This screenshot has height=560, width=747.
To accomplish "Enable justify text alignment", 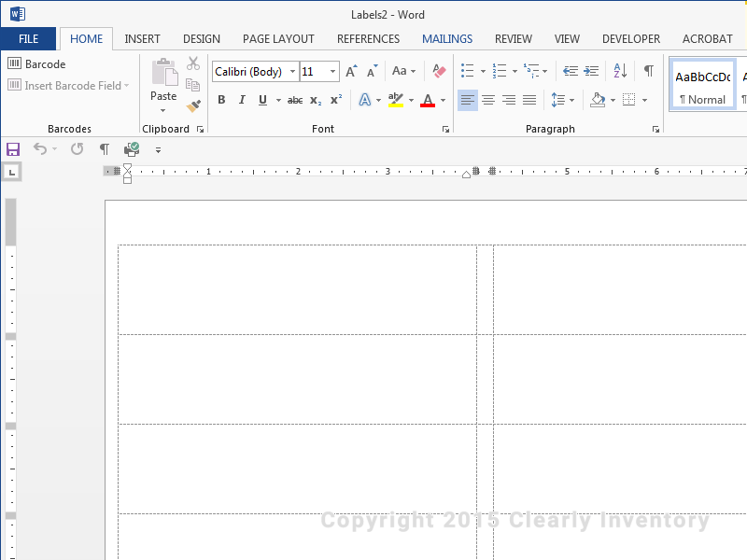I will [x=529, y=100].
